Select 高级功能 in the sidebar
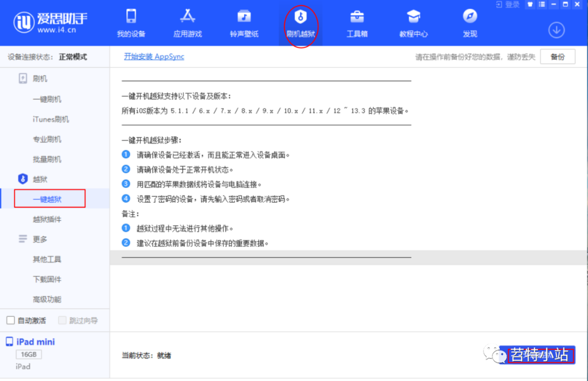This screenshot has height=381, width=588. tap(47, 299)
